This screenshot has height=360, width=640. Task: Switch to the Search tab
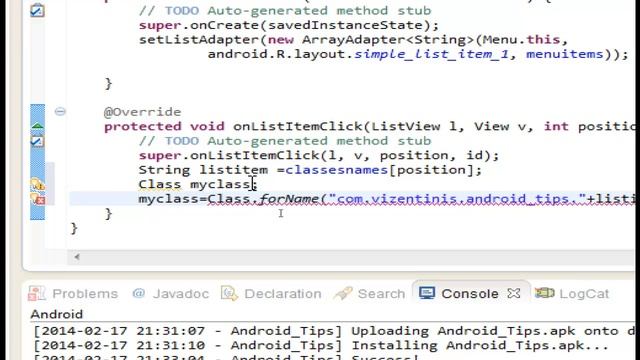pos(369,293)
